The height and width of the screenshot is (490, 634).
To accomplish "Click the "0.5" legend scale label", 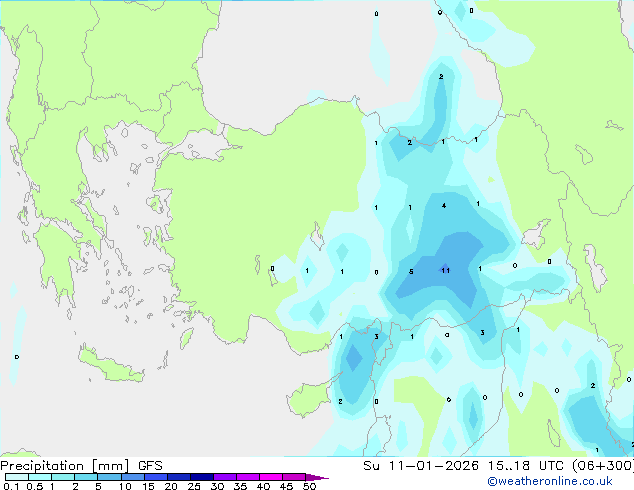I will tap(35, 486).
